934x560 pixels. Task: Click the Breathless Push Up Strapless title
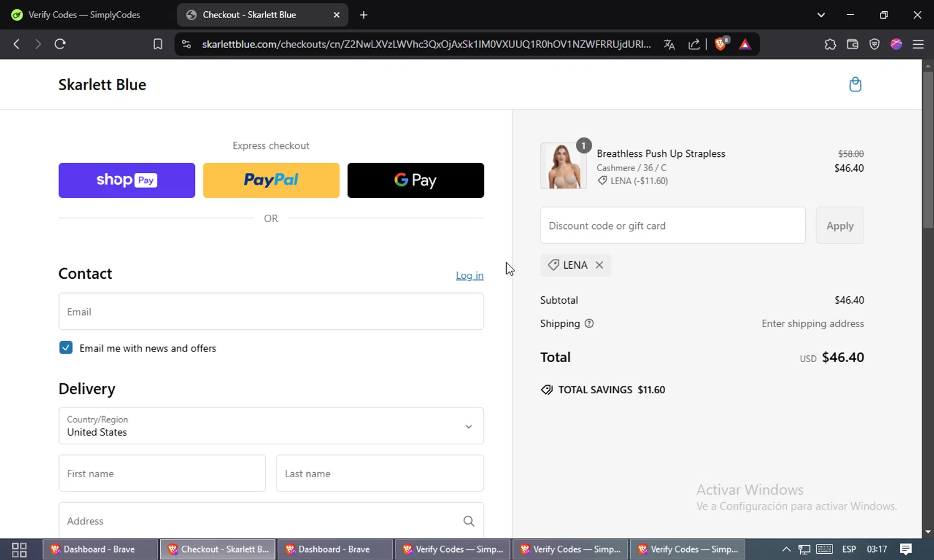[661, 154]
